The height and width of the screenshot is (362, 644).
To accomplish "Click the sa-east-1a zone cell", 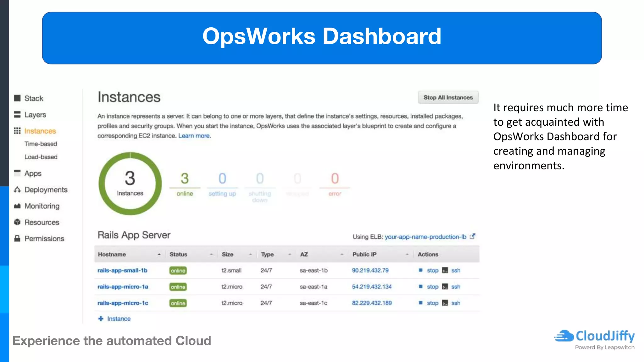I will pyautogui.click(x=314, y=287).
